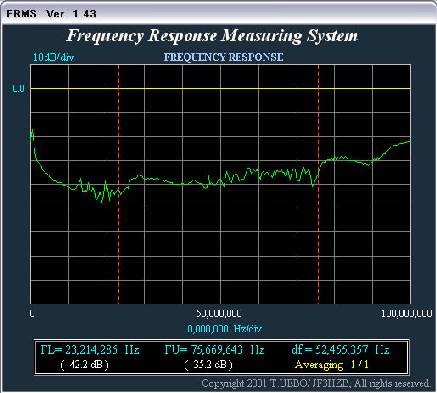Click the Frequency Response Measuring System heading
Screen dimensions: 437x393
click(x=212, y=36)
